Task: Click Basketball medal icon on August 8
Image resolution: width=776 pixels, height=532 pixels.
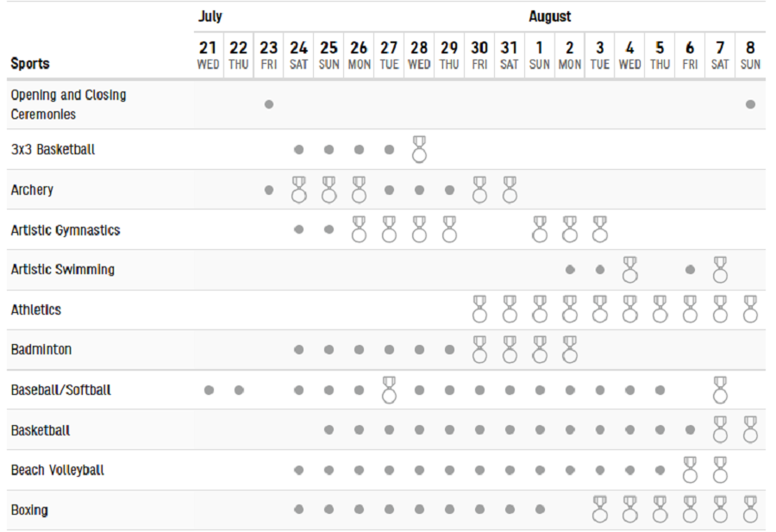Action: [x=750, y=429]
